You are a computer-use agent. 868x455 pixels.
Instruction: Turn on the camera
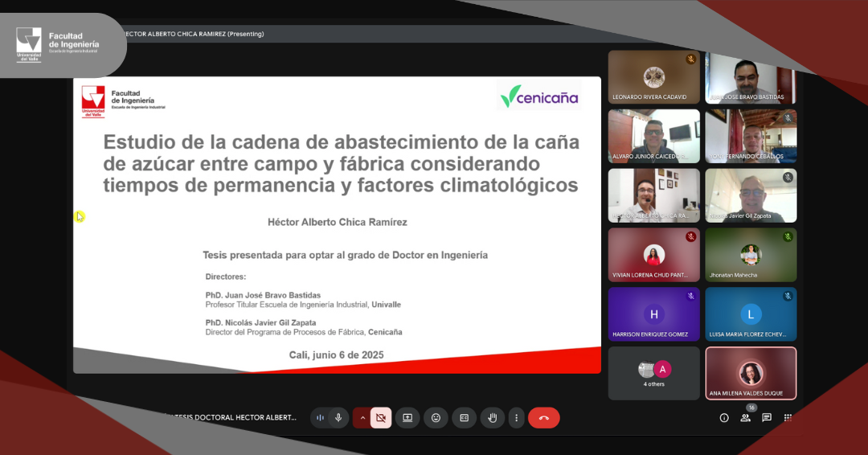(x=381, y=418)
